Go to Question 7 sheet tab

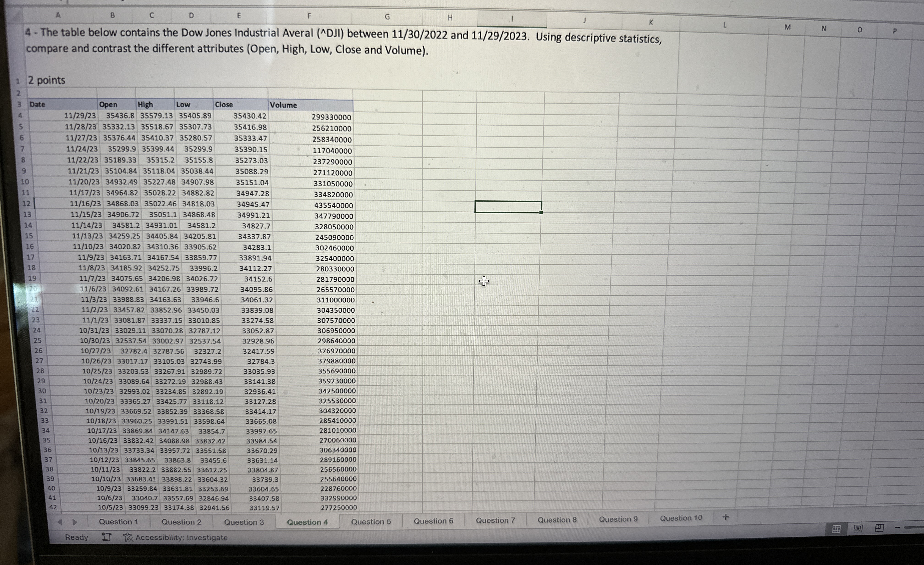pyautogui.click(x=495, y=520)
